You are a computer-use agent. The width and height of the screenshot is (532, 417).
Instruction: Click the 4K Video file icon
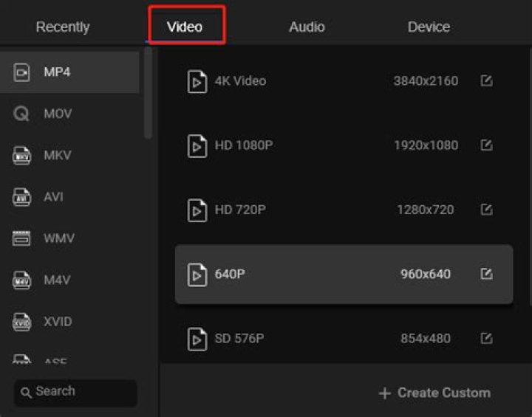197,81
